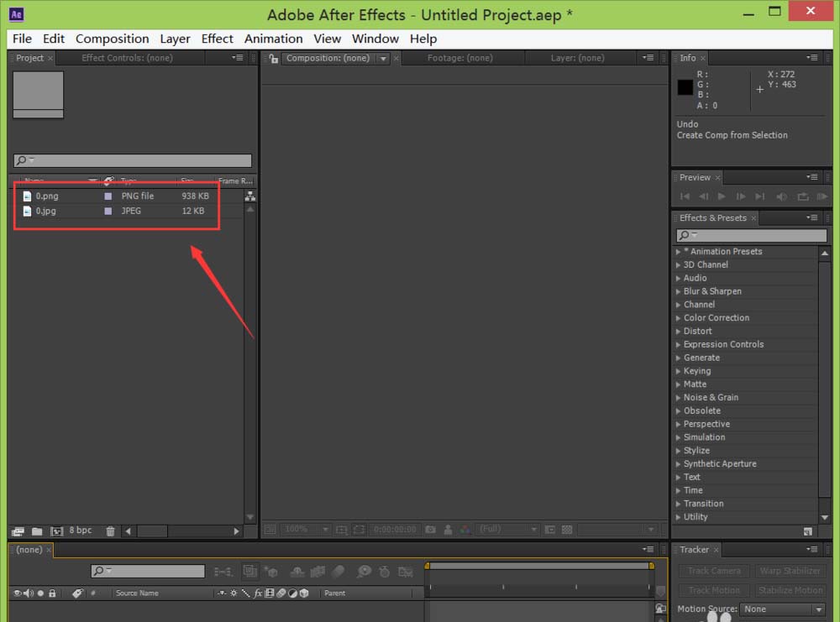Toggle Auto-keyframe stopwatch icon in timeline
This screenshot has width=840, height=622.
[384, 572]
